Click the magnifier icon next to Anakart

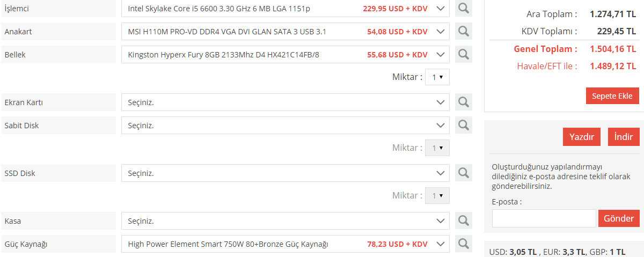click(463, 32)
